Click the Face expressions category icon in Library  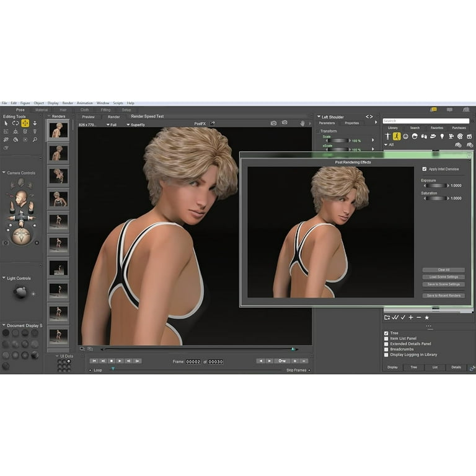click(x=405, y=136)
